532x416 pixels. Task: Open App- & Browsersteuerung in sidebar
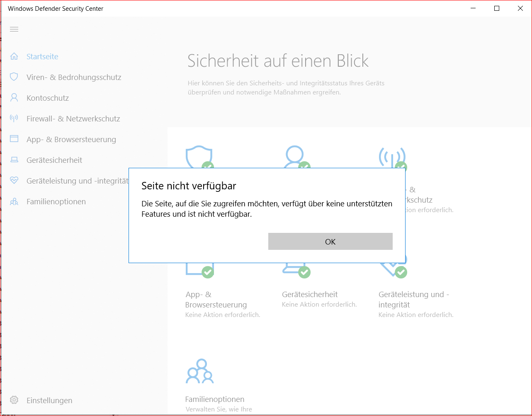pyautogui.click(x=71, y=139)
